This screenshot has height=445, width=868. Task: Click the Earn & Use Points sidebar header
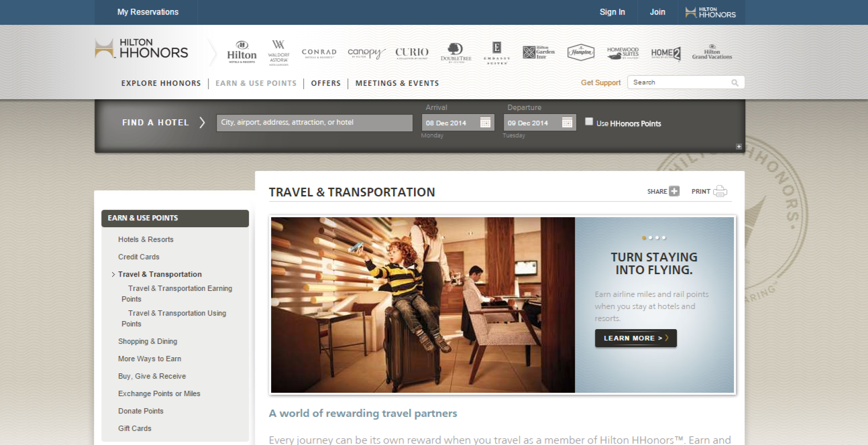[175, 218]
